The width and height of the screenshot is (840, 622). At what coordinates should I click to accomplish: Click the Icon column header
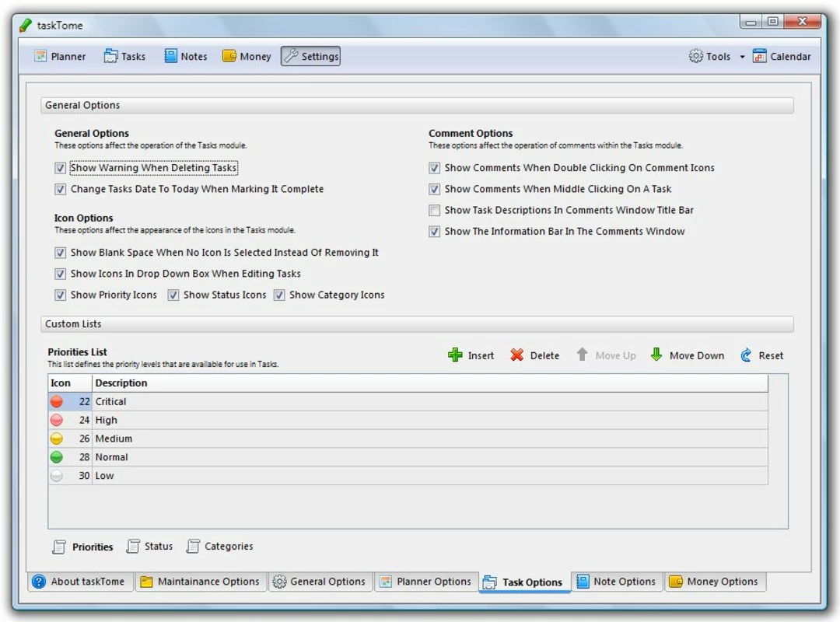(x=70, y=383)
